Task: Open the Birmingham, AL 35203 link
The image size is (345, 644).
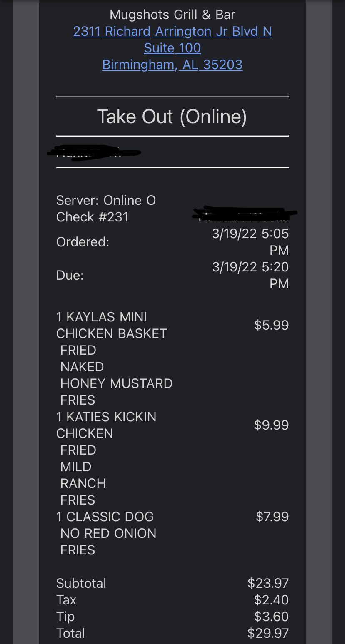Action: point(172,65)
